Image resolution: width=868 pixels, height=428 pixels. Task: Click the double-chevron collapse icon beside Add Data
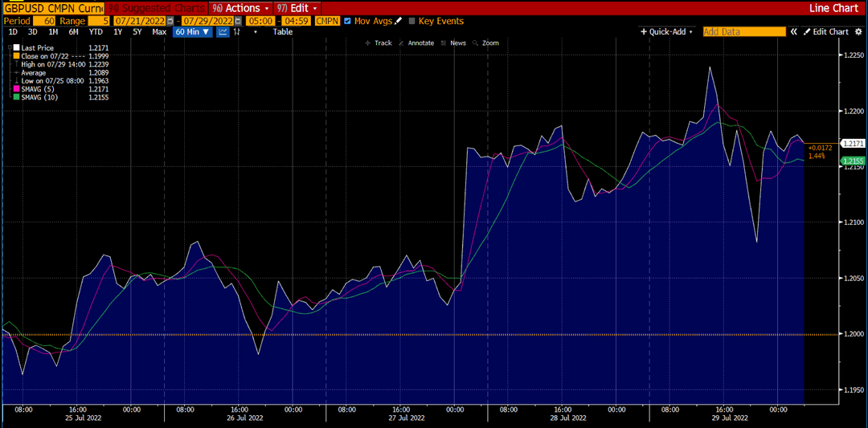794,32
